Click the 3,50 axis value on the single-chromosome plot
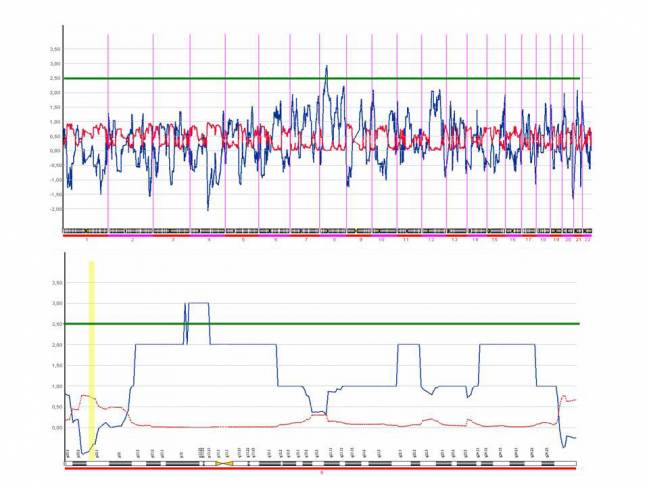Image resolution: width=649 pixels, height=487 pixels. (57, 283)
